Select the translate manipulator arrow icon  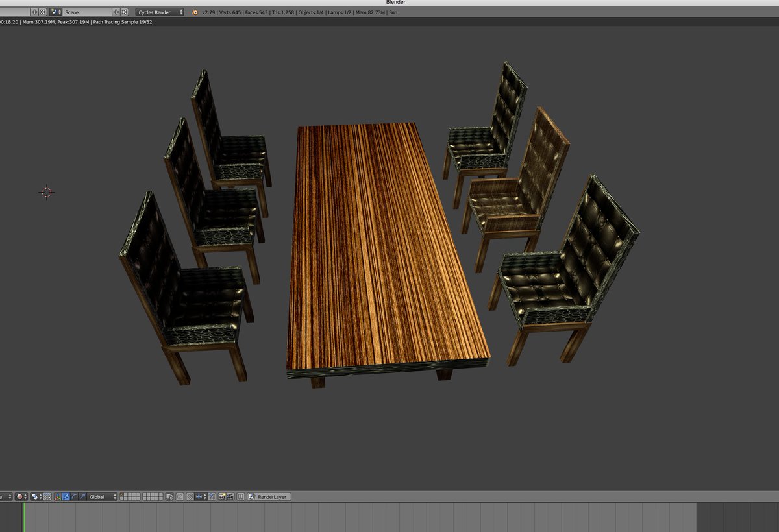pos(67,496)
